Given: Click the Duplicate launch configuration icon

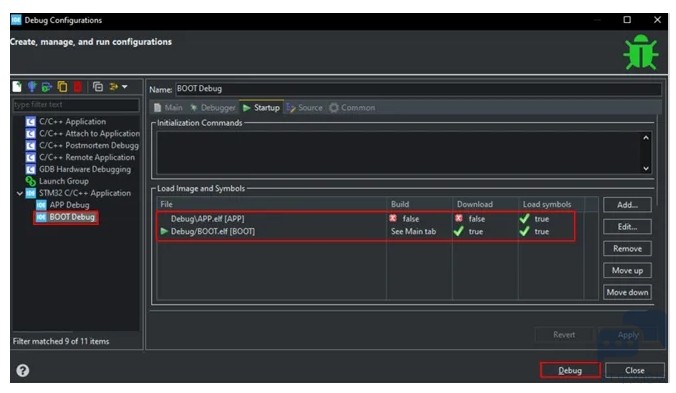Looking at the screenshot, I should pyautogui.click(x=63, y=87).
